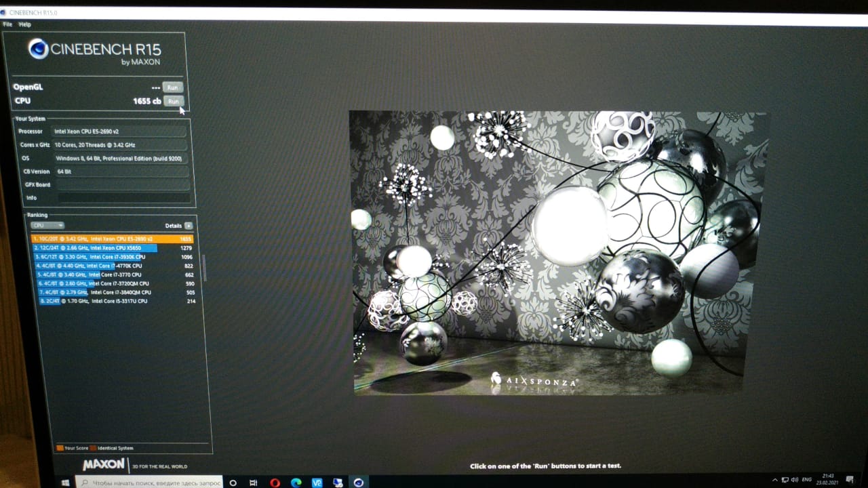Open Task View on the taskbar
The image size is (868, 488).
(254, 483)
